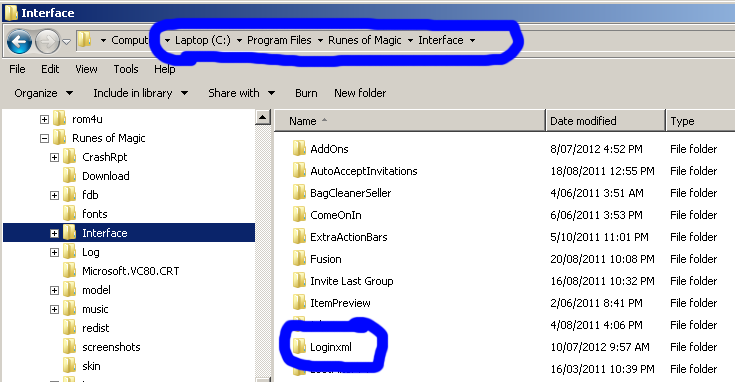Click the New folder button
This screenshot has width=735, height=382.
[x=360, y=93]
